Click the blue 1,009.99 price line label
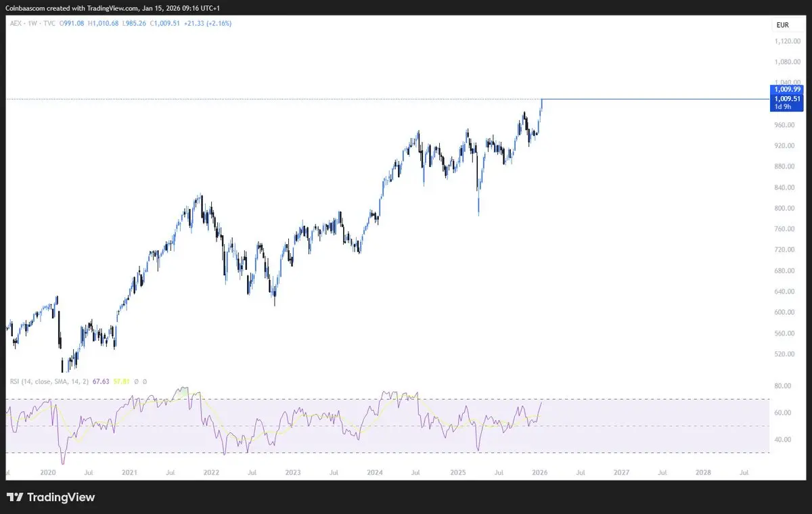The width and height of the screenshot is (812, 514). click(x=787, y=89)
